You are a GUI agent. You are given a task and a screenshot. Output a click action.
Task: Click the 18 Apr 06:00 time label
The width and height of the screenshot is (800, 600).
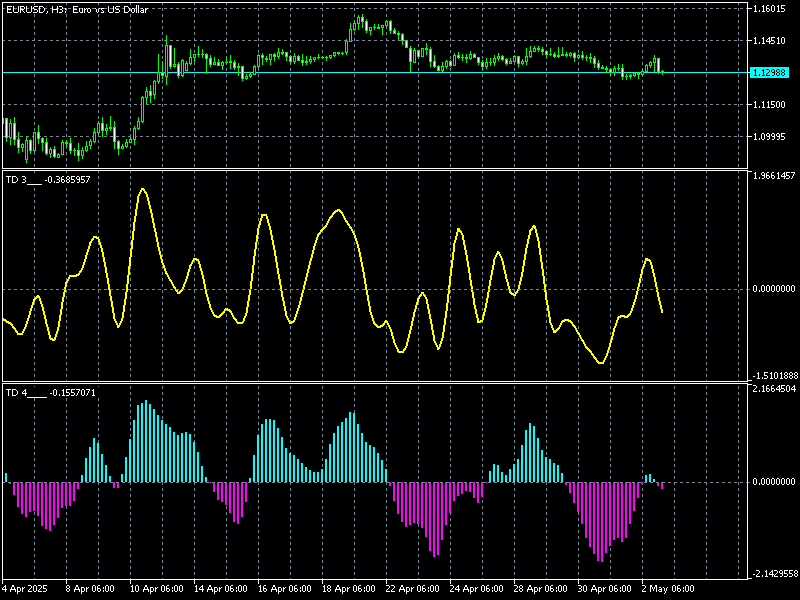(348, 589)
